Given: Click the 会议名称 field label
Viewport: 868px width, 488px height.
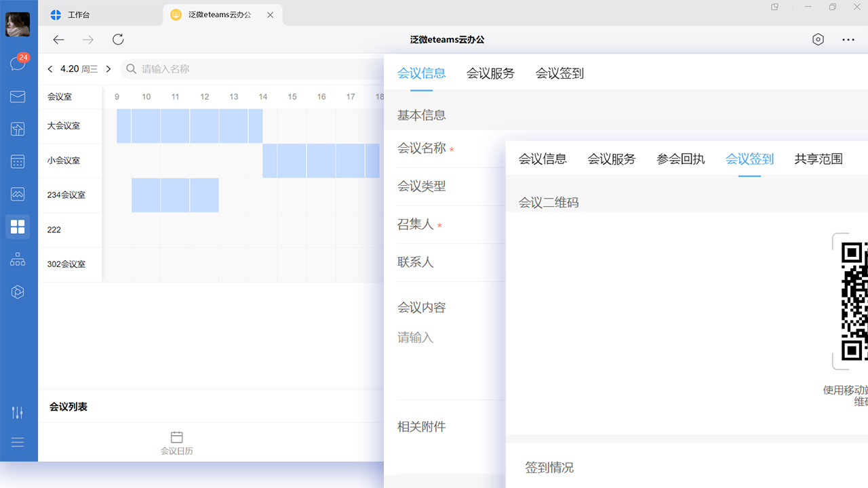Looking at the screenshot, I should click(422, 148).
